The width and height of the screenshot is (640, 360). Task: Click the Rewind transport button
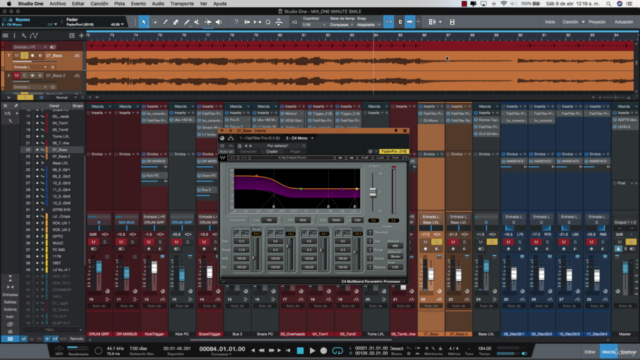[x=262, y=351]
